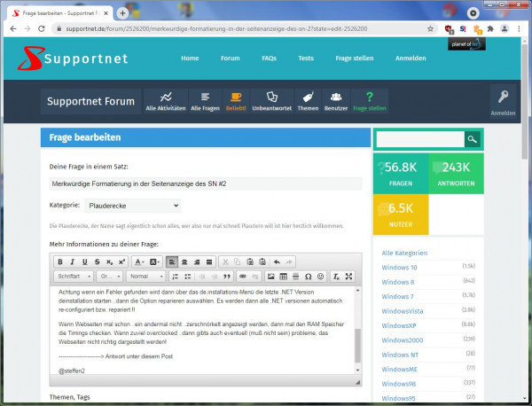Screen dimensions: 532x406
Task: Click the Paste icon in editor toolbar
Action: point(250,262)
